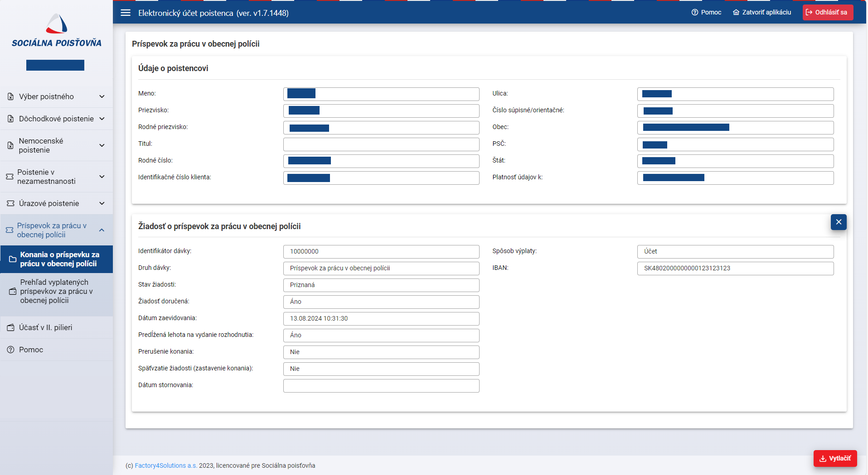868x475 pixels.
Task: Click the hamburger menu icon
Action: tap(126, 13)
